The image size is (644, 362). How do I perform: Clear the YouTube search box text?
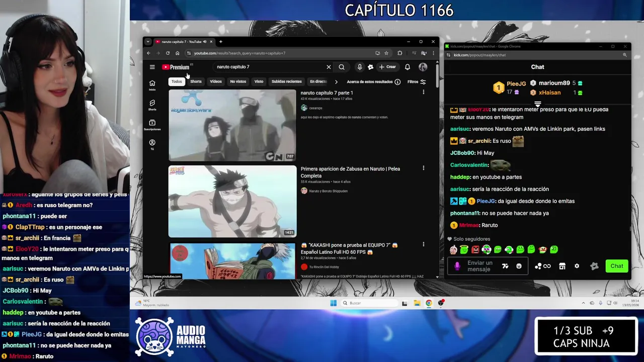point(329,67)
